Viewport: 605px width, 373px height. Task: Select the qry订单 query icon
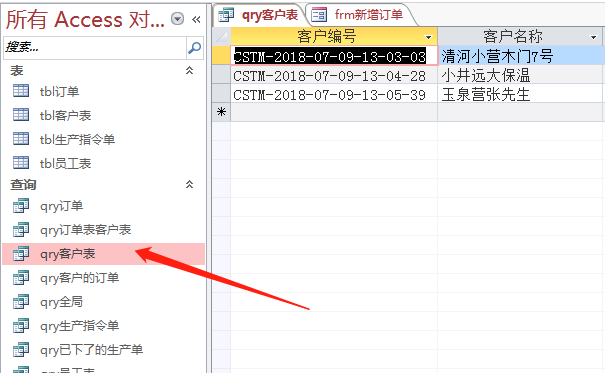pyautogui.click(x=21, y=206)
